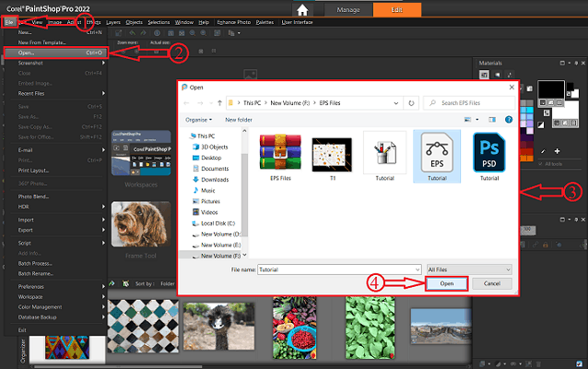This screenshot has height=369, width=588.
Task: Select Desktop in navigation tree
Action: pyautogui.click(x=207, y=158)
